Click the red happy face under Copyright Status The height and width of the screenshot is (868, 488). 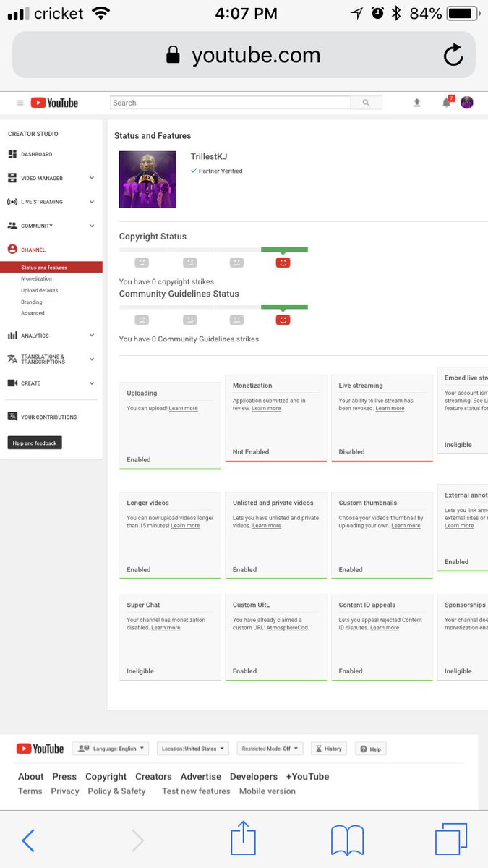(283, 263)
